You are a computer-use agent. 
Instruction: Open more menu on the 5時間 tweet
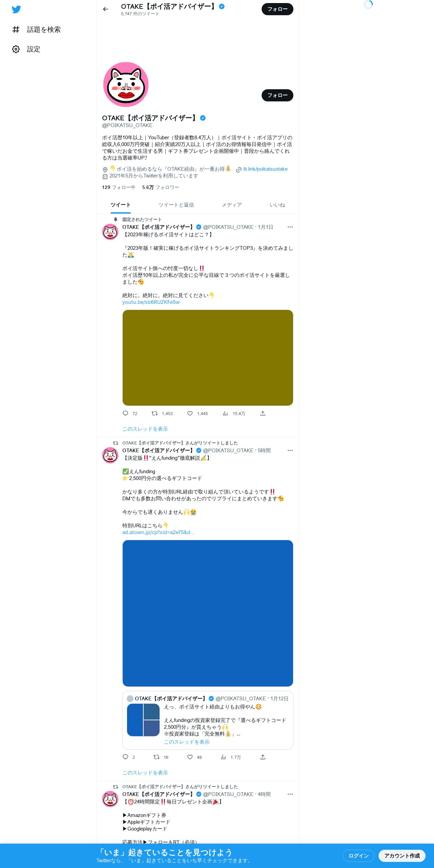coord(290,451)
